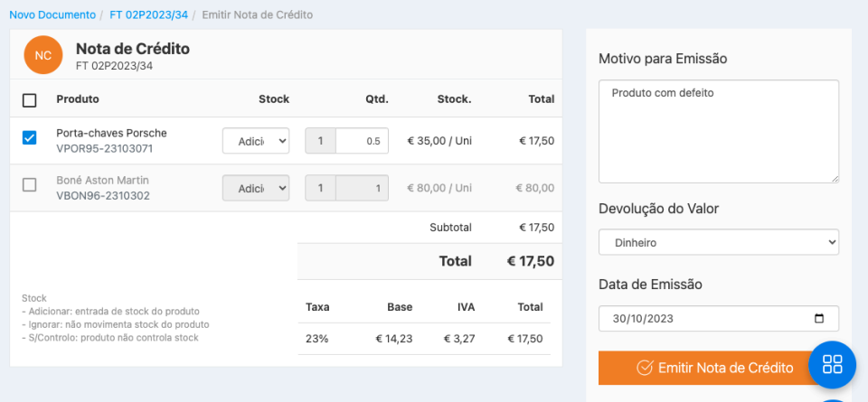Click the Motivo para Emissão text area
Screen dimensions: 868x402
(x=719, y=131)
